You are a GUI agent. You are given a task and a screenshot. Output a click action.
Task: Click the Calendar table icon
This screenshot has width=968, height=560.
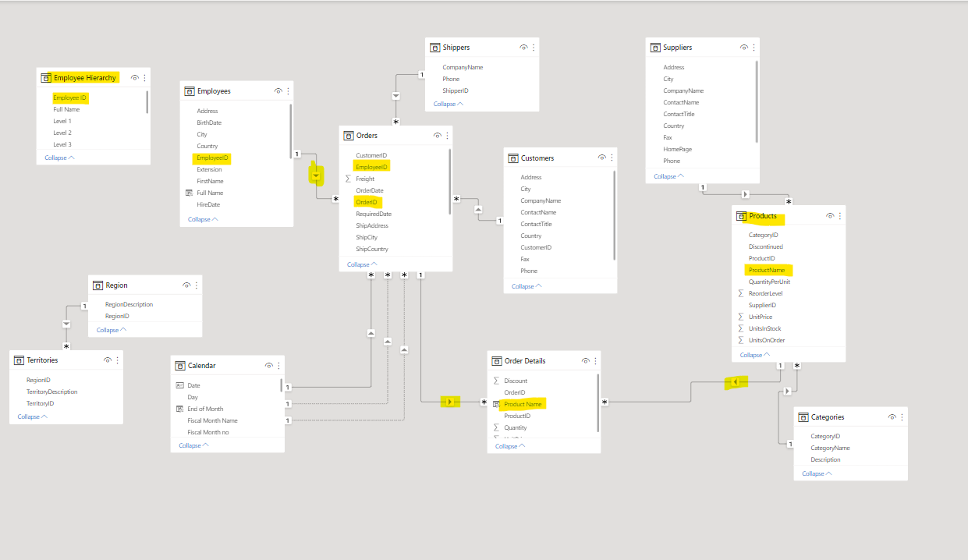click(180, 366)
